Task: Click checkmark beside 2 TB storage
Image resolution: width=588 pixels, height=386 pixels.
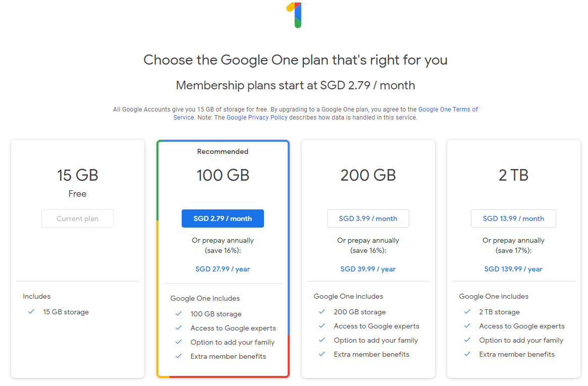Action: point(467,312)
